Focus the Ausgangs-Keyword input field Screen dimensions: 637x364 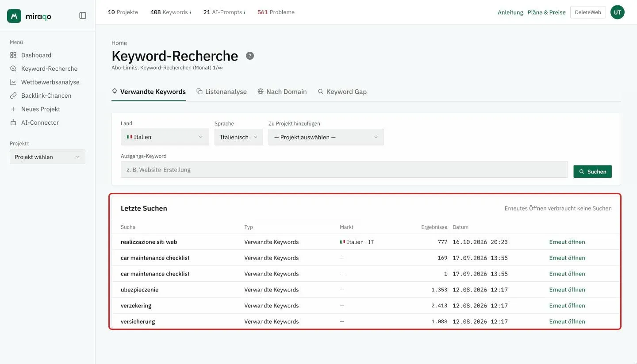tap(344, 169)
